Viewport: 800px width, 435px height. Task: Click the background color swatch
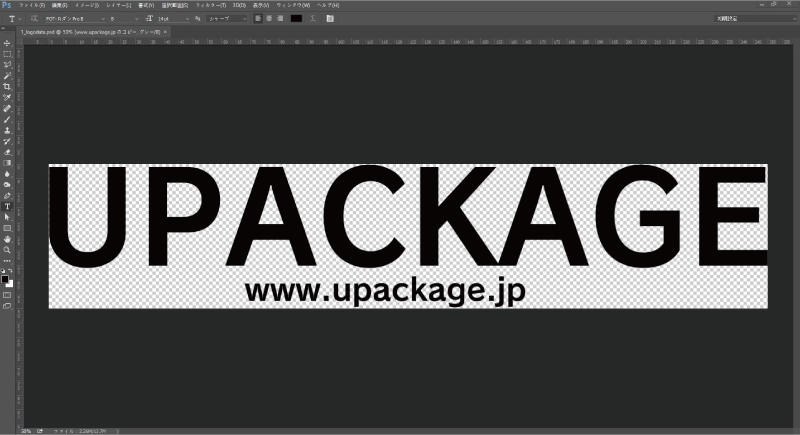click(x=10, y=284)
